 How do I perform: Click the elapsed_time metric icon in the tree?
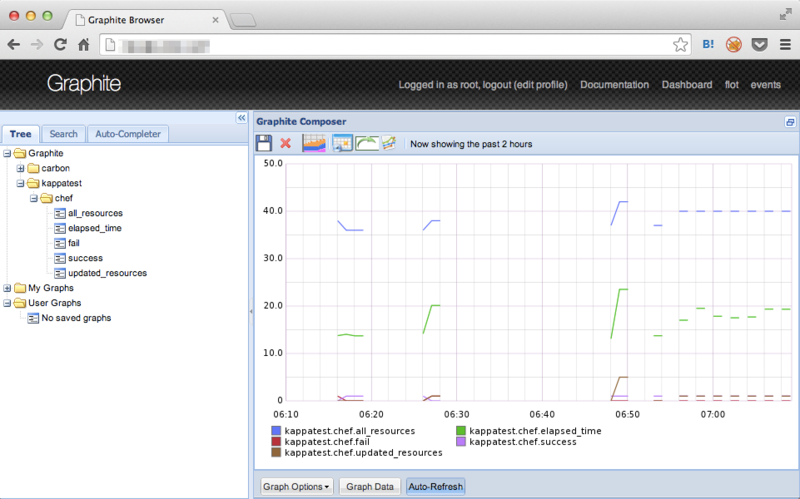point(60,228)
